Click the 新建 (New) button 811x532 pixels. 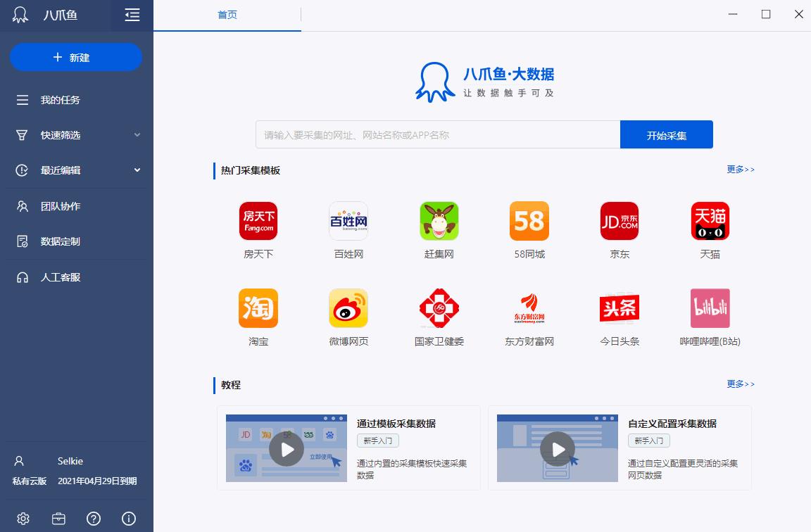pos(76,57)
